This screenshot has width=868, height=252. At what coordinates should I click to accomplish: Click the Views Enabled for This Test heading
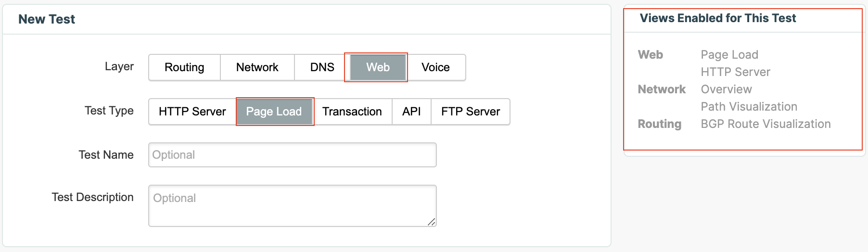(717, 18)
